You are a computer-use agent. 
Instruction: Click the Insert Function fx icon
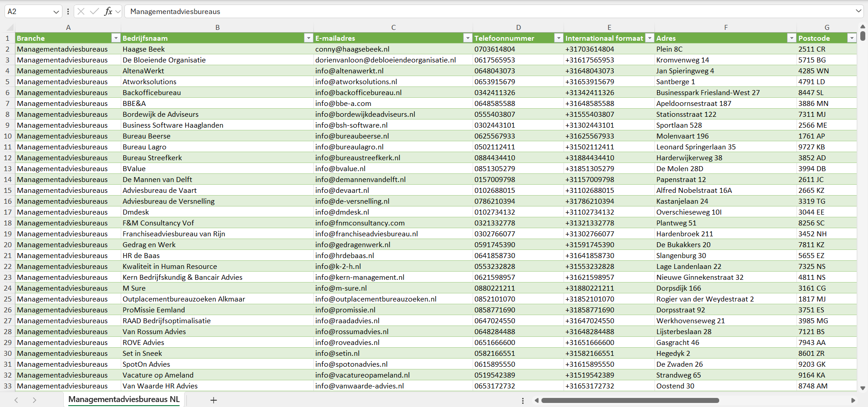(108, 11)
